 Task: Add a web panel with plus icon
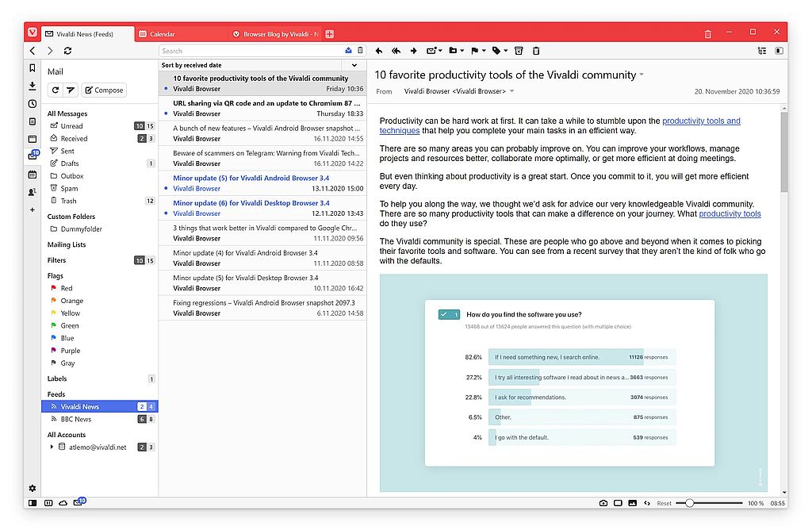click(x=32, y=209)
